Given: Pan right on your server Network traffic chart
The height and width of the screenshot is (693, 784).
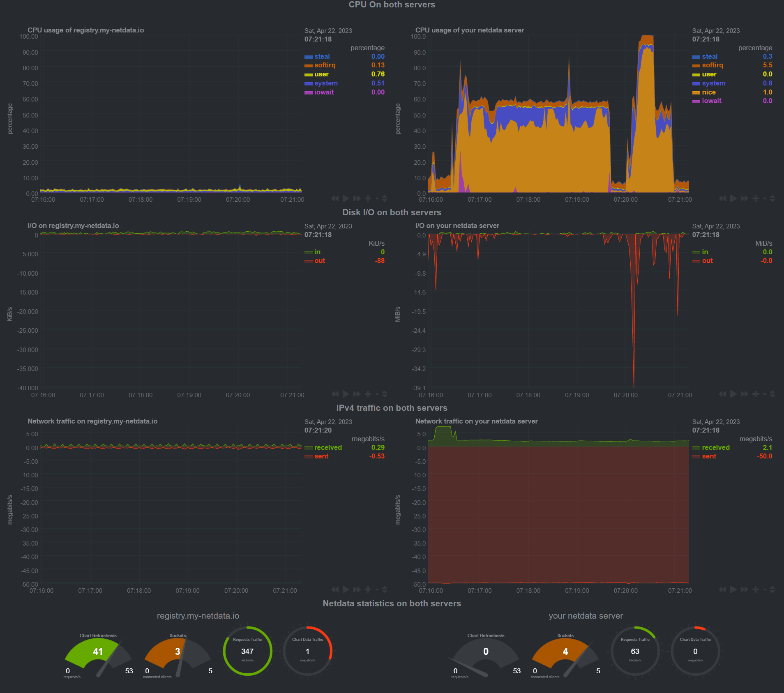Looking at the screenshot, I should (745, 589).
